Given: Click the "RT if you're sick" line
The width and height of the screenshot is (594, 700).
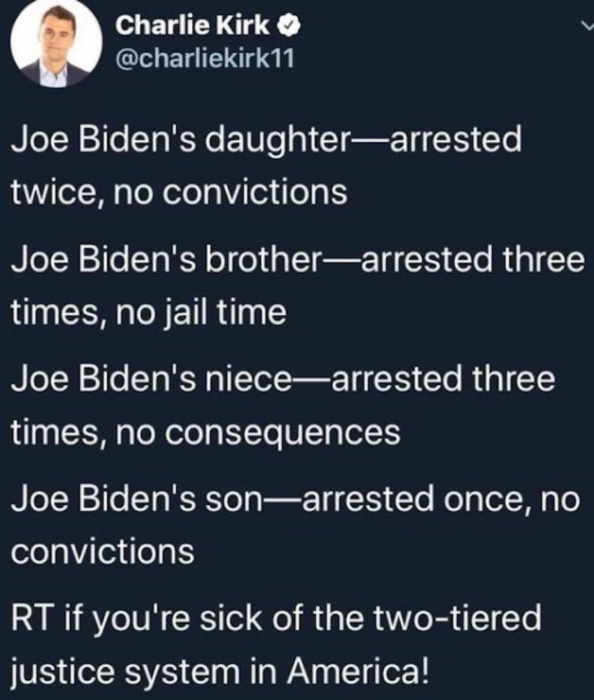Looking at the screenshot, I should (x=276, y=619).
